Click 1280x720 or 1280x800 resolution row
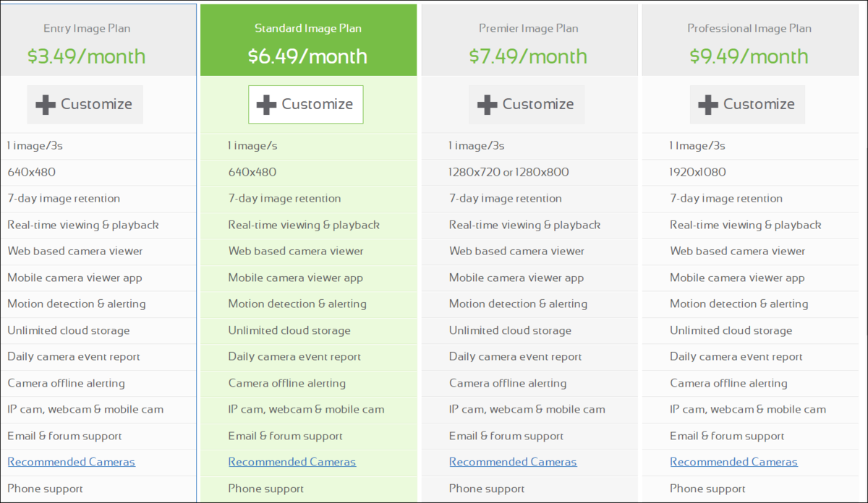 pyautogui.click(x=529, y=172)
